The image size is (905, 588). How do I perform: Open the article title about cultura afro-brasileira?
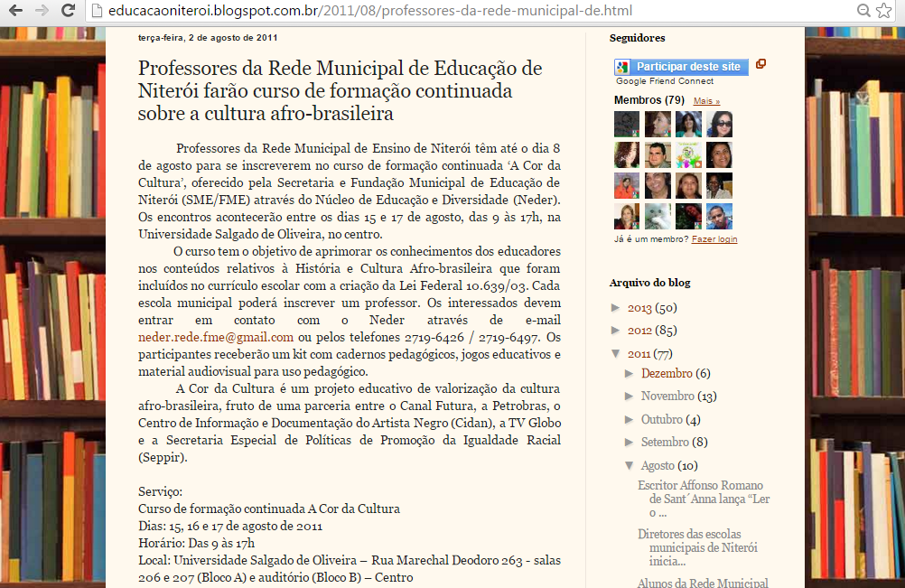coord(340,90)
